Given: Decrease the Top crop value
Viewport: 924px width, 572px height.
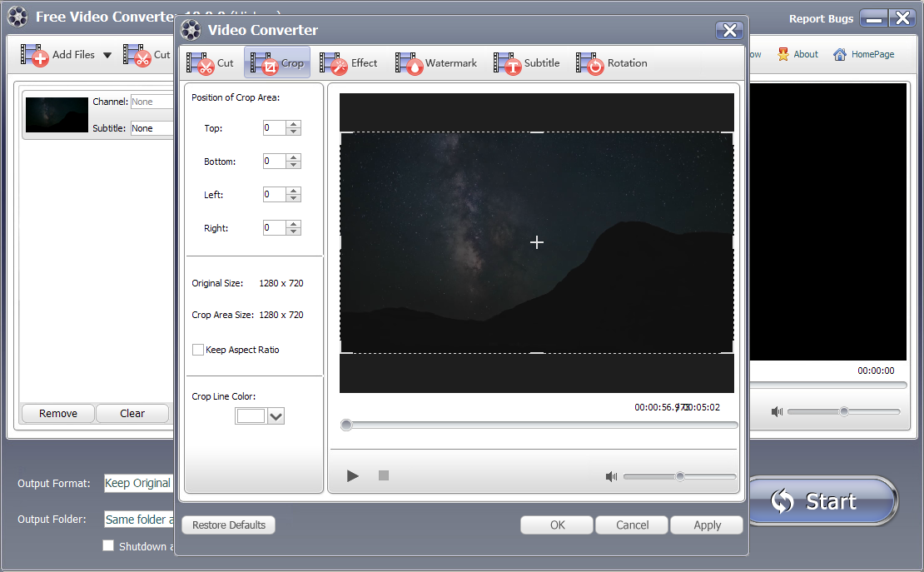Looking at the screenshot, I should tap(294, 132).
